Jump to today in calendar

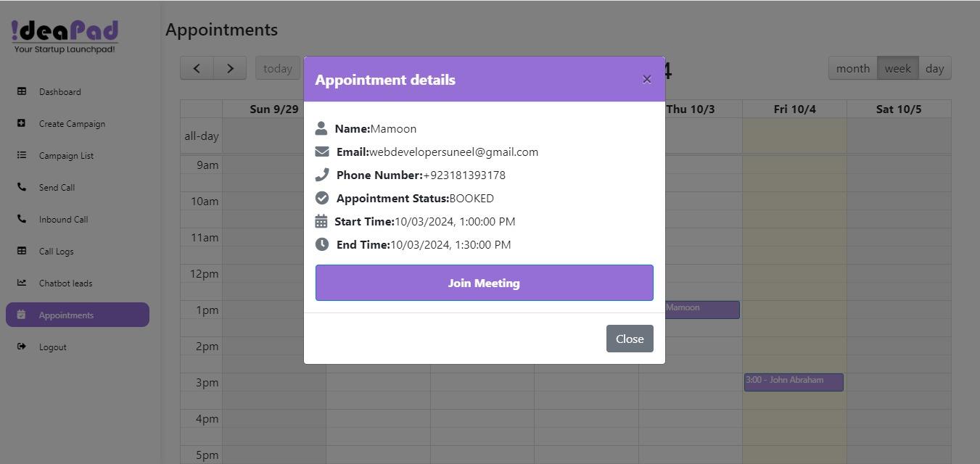pyautogui.click(x=277, y=68)
